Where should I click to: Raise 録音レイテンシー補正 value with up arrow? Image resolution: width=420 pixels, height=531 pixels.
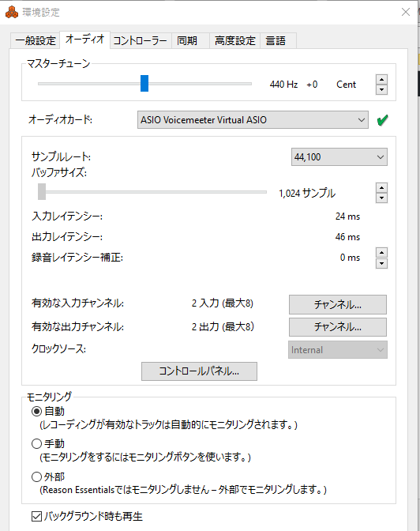[381, 253]
